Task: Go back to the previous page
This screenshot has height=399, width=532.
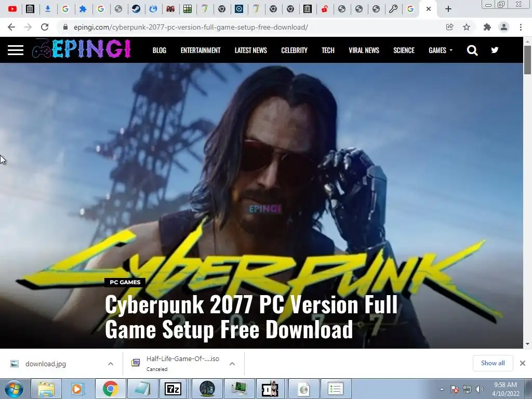Action: (11, 27)
